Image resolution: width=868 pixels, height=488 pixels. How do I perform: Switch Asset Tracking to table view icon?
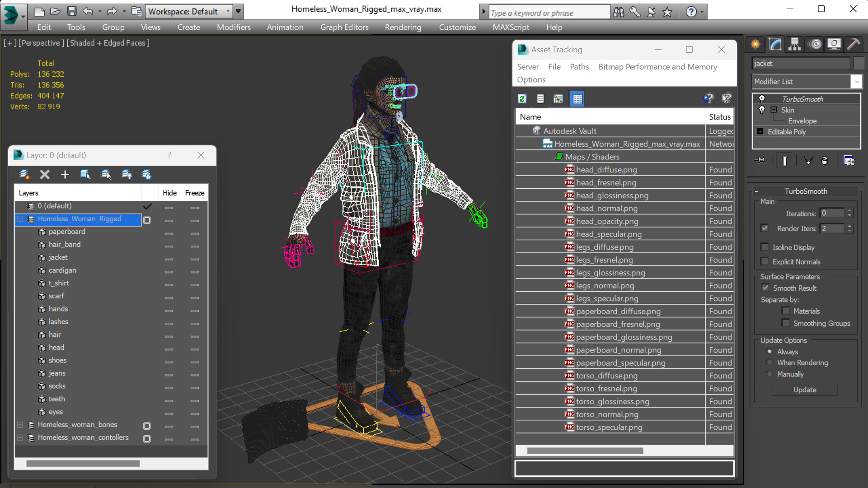(x=577, y=98)
